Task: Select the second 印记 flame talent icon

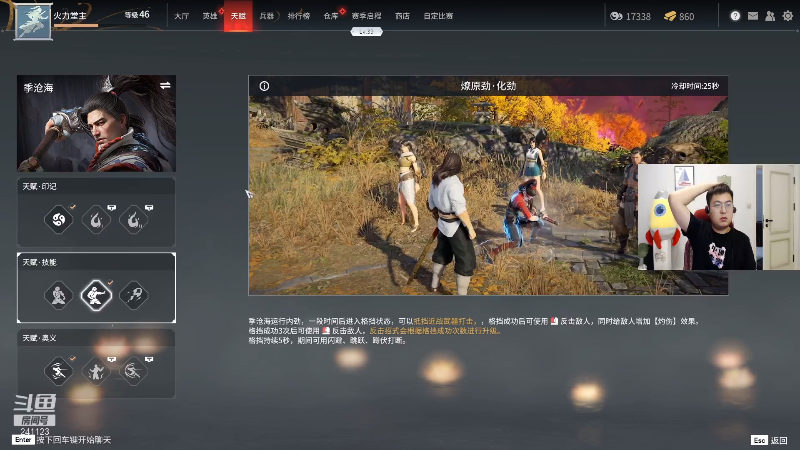Action: (x=96, y=220)
